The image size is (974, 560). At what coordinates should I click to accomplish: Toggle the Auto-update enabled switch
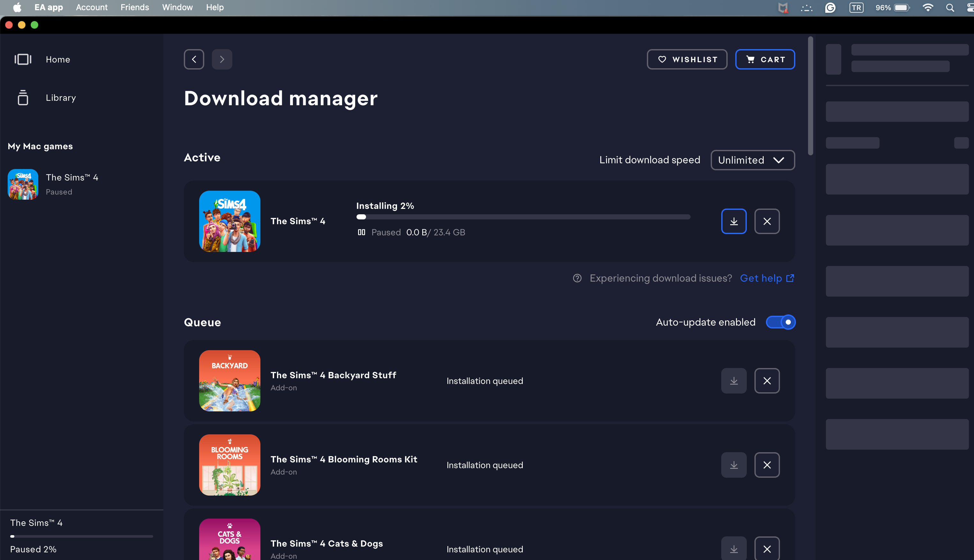[780, 322]
